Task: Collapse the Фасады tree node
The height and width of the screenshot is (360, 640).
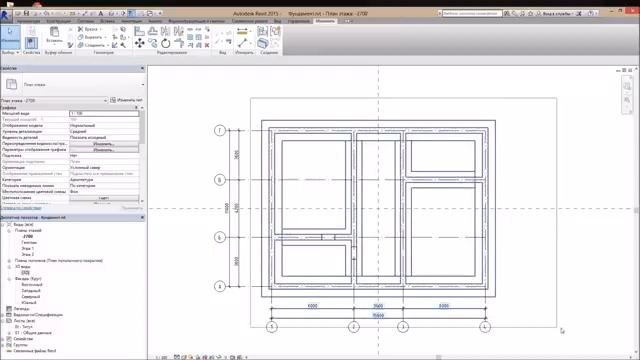Action: [9, 279]
